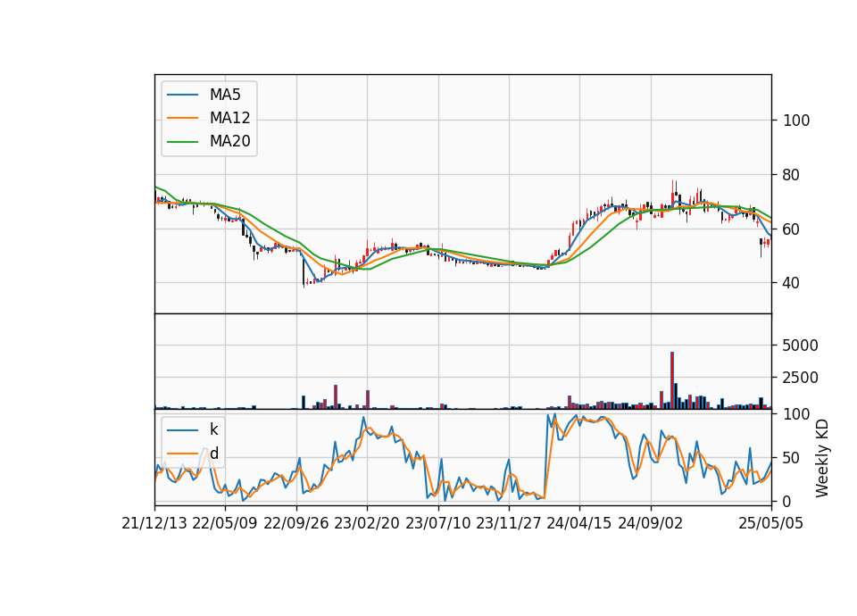The image size is (857, 616).
Task: Click the 100 price axis label
Action: point(795,121)
